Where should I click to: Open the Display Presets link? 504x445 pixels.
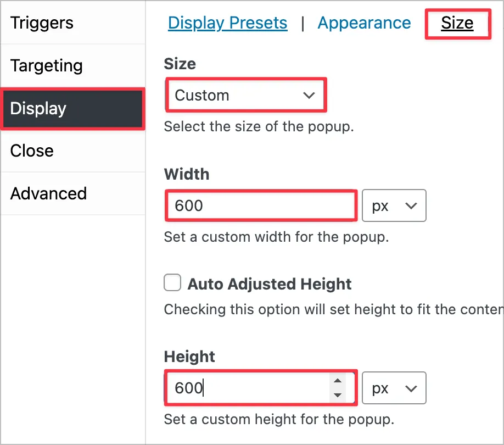(x=227, y=23)
